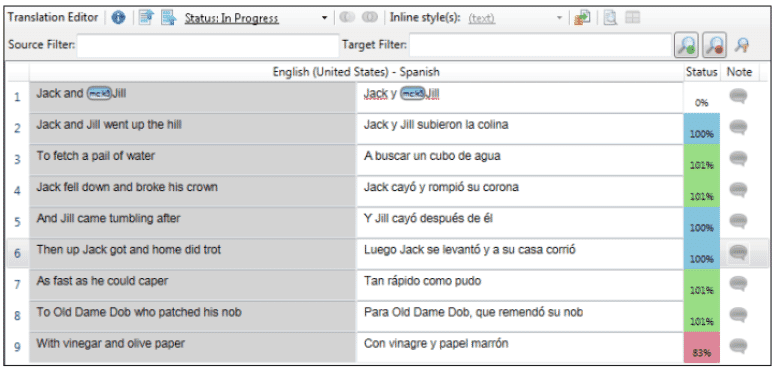Click the Target Filter input field

click(540, 45)
